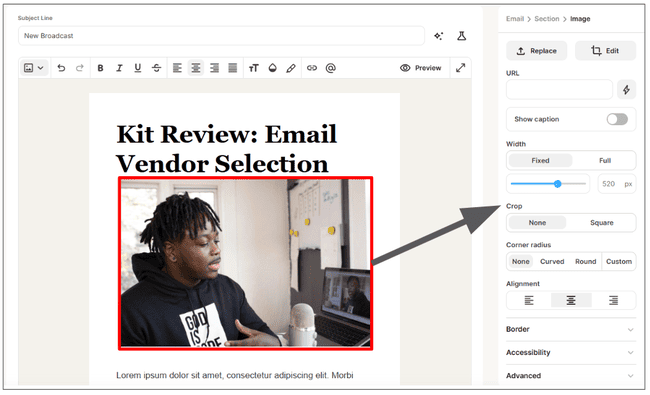650x395 pixels.
Task: Go to Email breadcrumb
Action: coord(515,19)
